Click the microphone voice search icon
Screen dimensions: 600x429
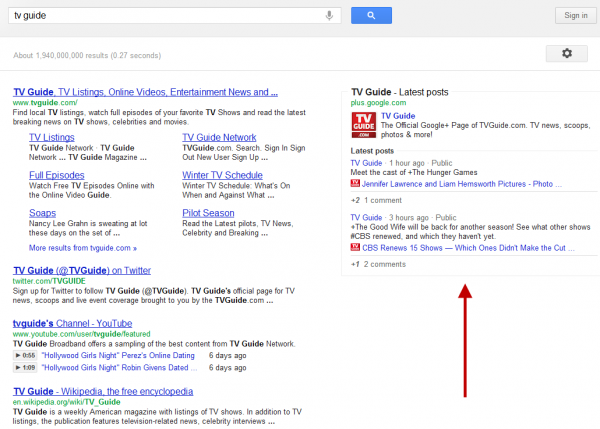329,16
